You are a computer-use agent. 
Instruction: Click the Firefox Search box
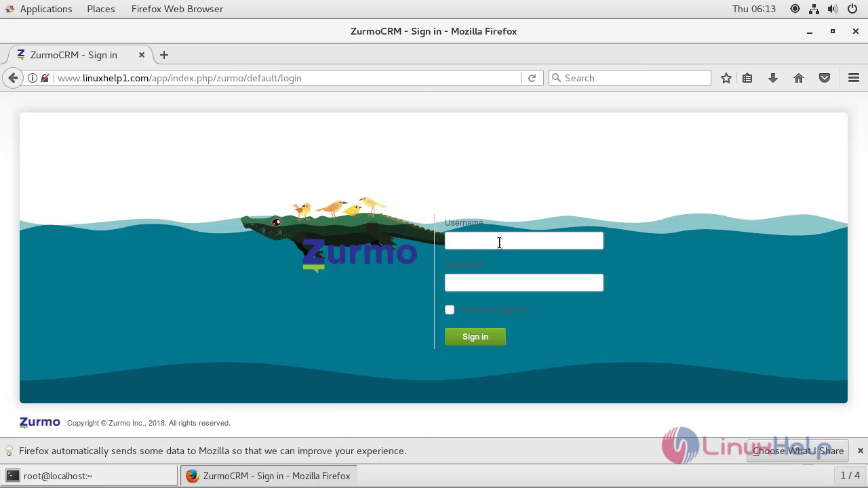(x=629, y=78)
